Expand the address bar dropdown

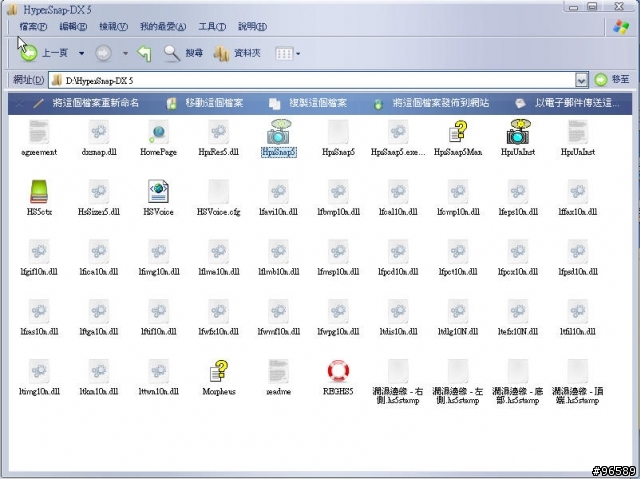[581, 80]
